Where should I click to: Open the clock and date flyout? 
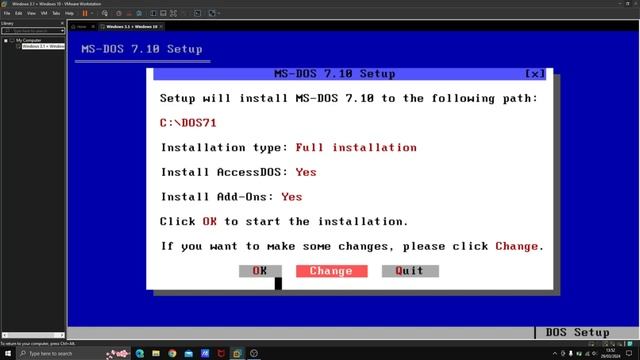pos(611,353)
